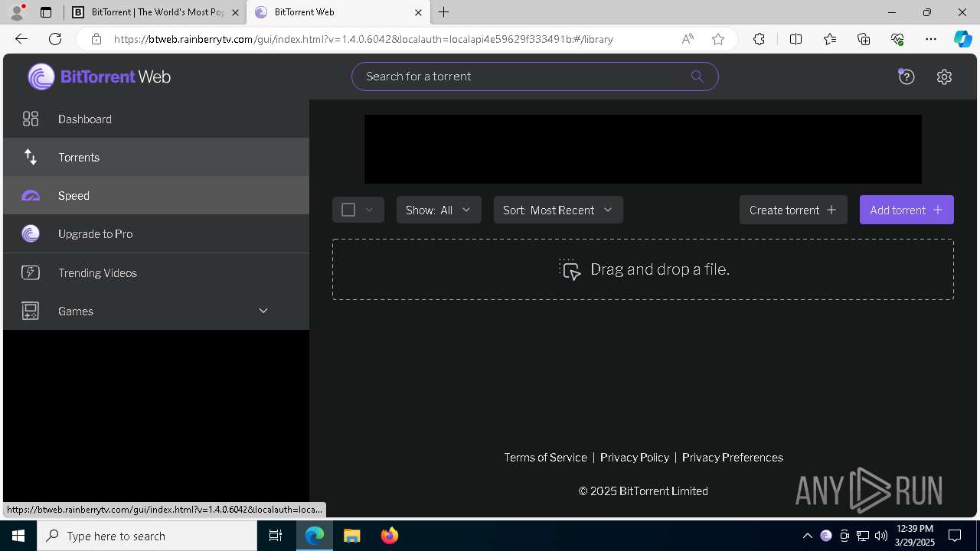The image size is (980, 551).
Task: Open Upgrade to Pro menu item
Action: click(x=156, y=233)
